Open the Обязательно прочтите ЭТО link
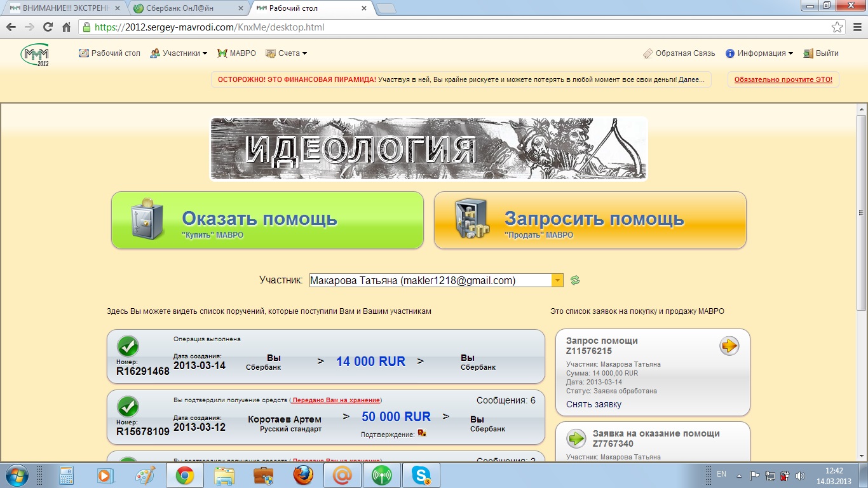The image size is (868, 488). click(783, 79)
